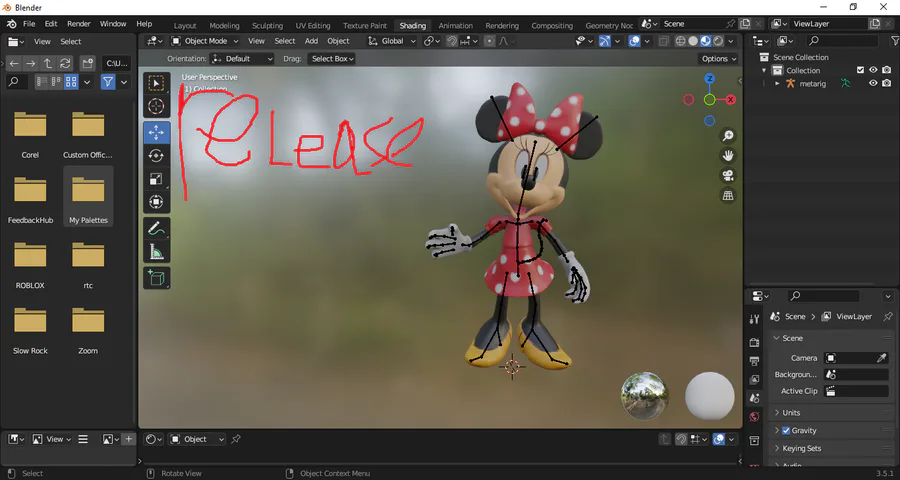Click the Options button in viewport header
This screenshot has width=900, height=480.
tap(719, 59)
